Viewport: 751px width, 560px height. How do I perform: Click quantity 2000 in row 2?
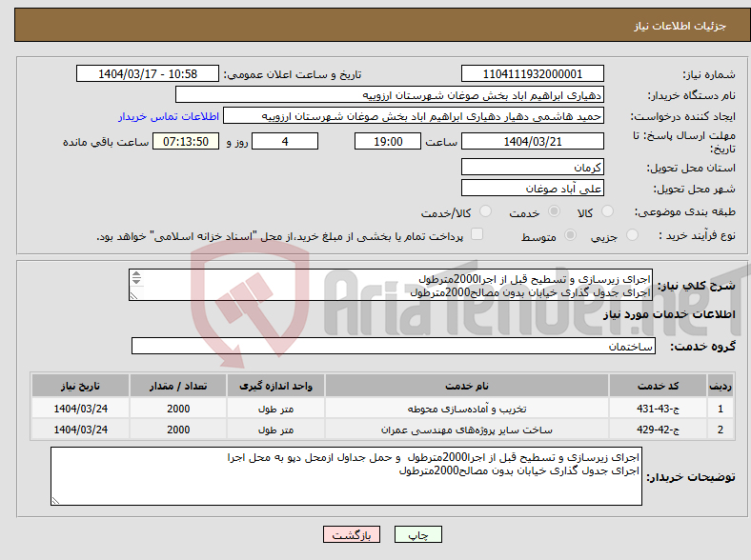coord(178,430)
